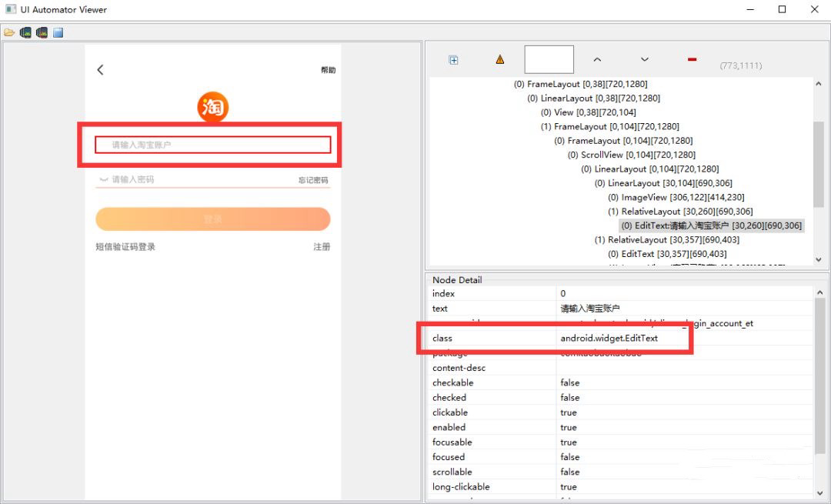Toggle the NAF nodes warning triangle icon
This screenshot has height=504, width=831.
500,59
